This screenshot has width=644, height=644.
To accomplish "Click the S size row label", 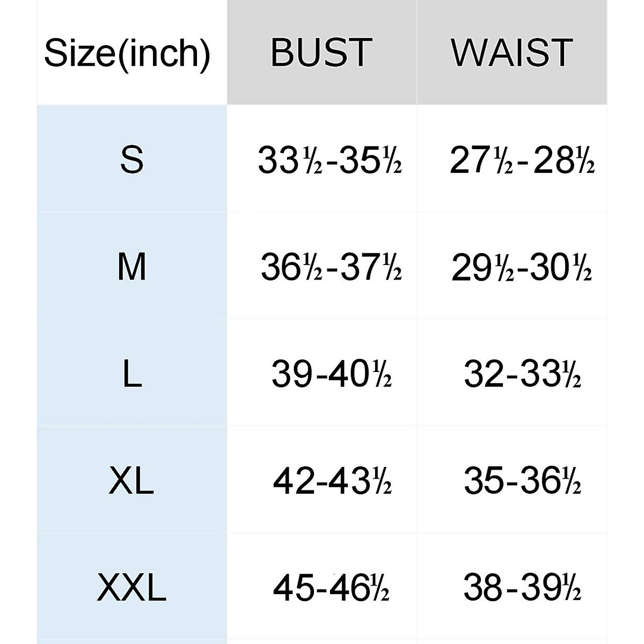I will 131,160.
